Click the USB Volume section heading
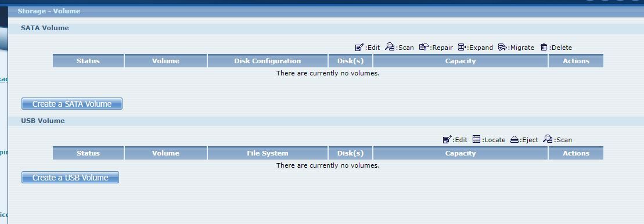 [x=43, y=121]
